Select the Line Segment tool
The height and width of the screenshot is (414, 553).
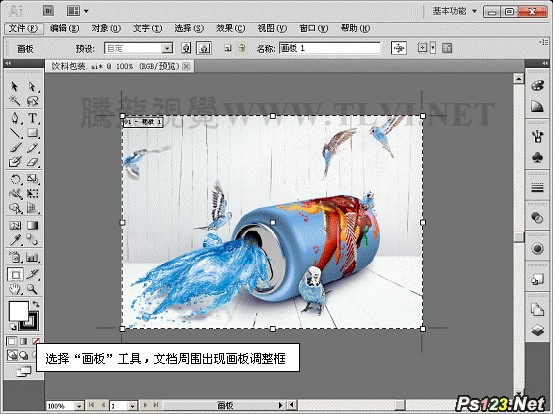point(15,133)
